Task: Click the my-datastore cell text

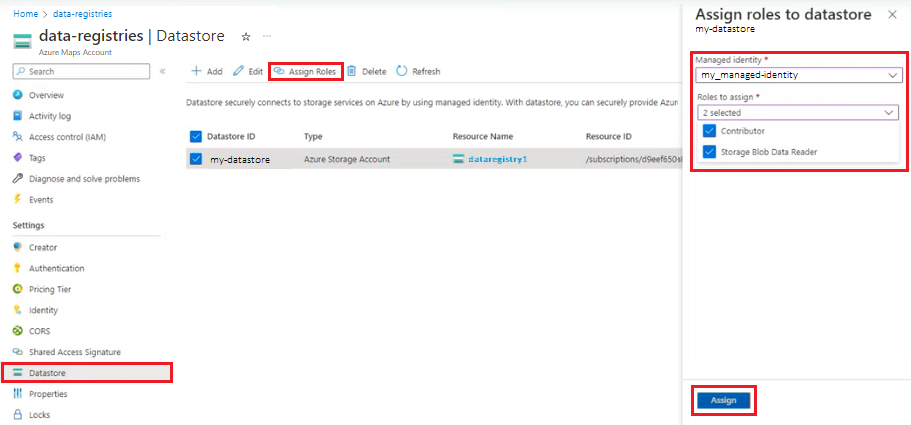Action: [x=240, y=159]
